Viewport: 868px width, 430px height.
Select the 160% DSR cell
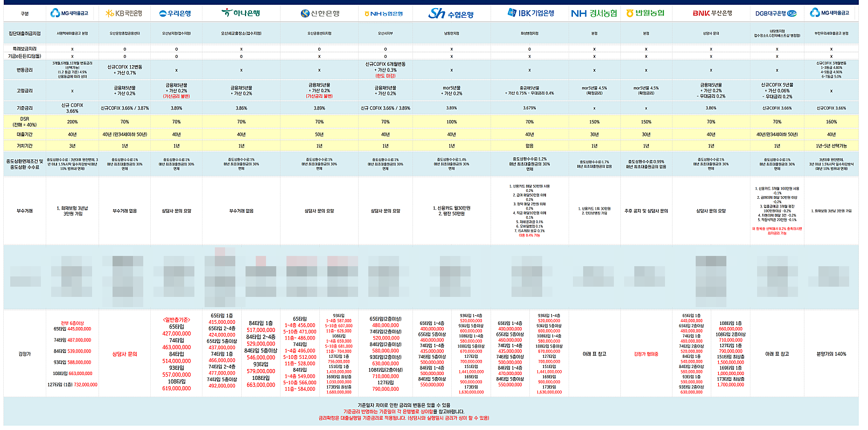point(831,122)
